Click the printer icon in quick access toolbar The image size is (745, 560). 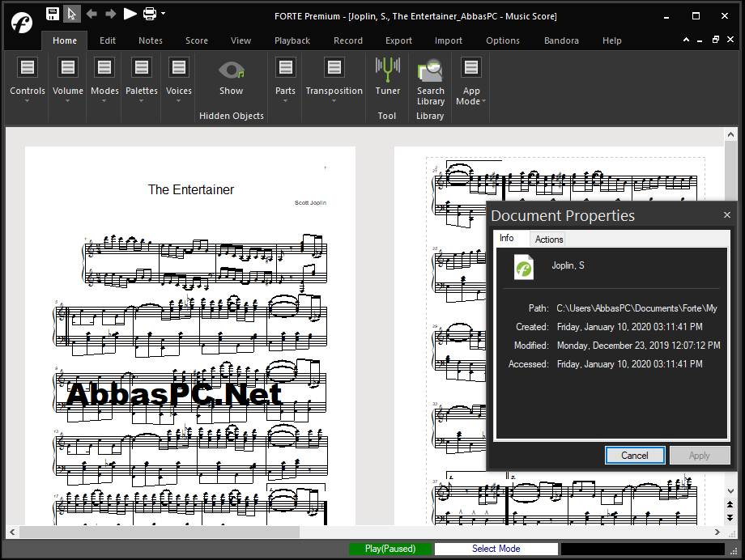coord(150,14)
